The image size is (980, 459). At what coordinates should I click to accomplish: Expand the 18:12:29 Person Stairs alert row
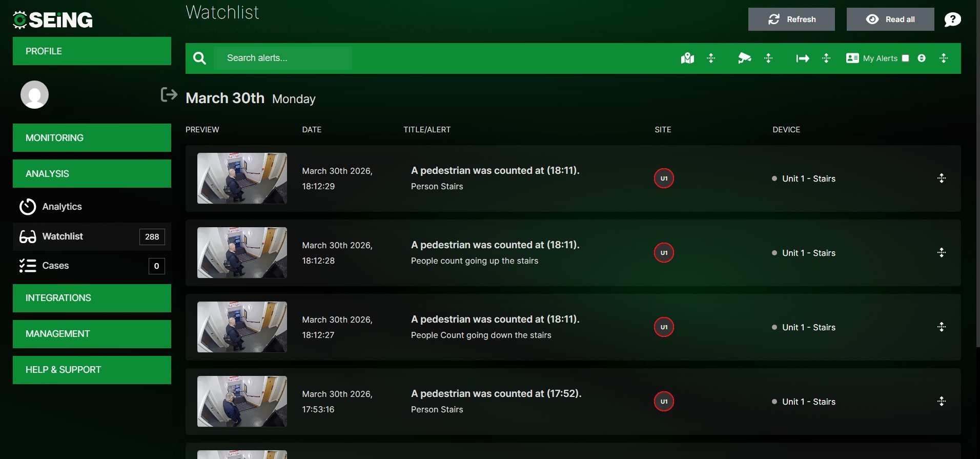point(942,178)
